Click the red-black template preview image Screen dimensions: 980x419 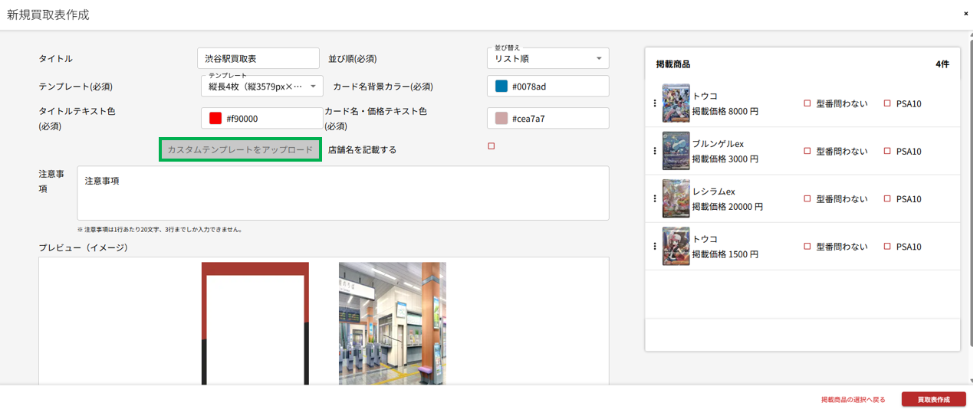click(x=255, y=323)
